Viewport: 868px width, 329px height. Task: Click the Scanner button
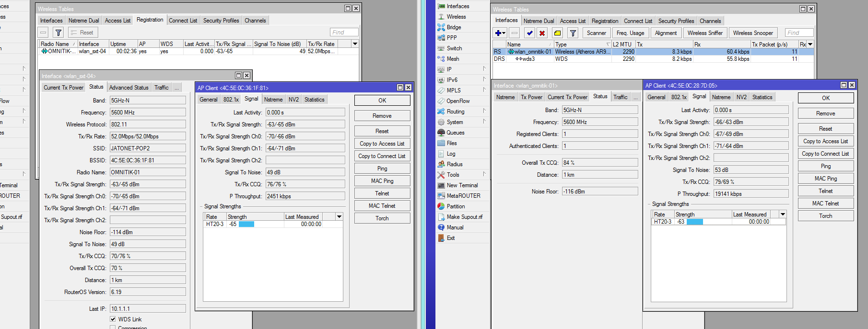pyautogui.click(x=596, y=33)
